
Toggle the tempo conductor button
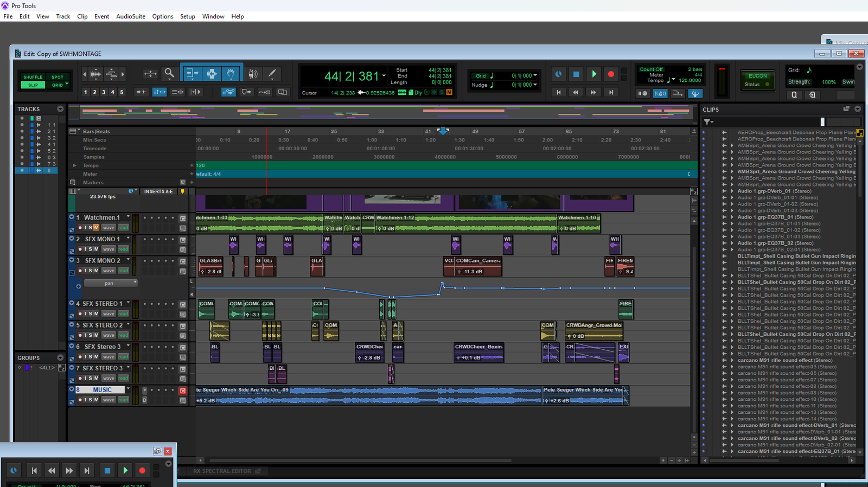[x=695, y=93]
